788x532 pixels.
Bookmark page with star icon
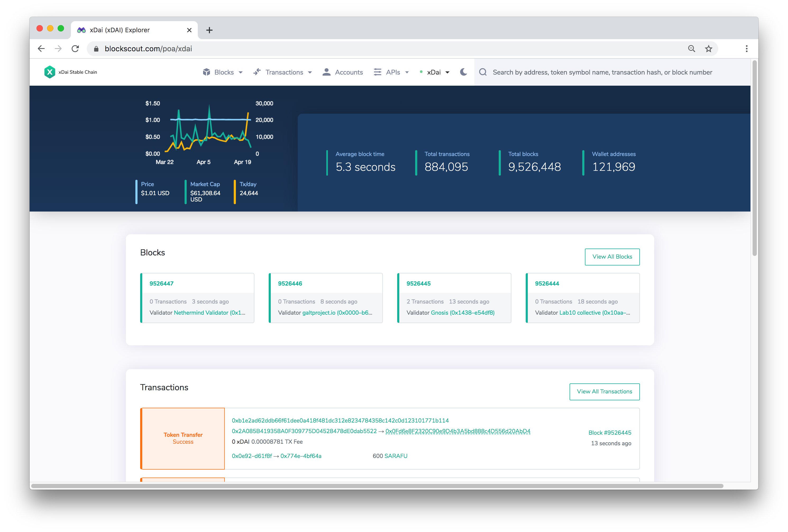(708, 48)
